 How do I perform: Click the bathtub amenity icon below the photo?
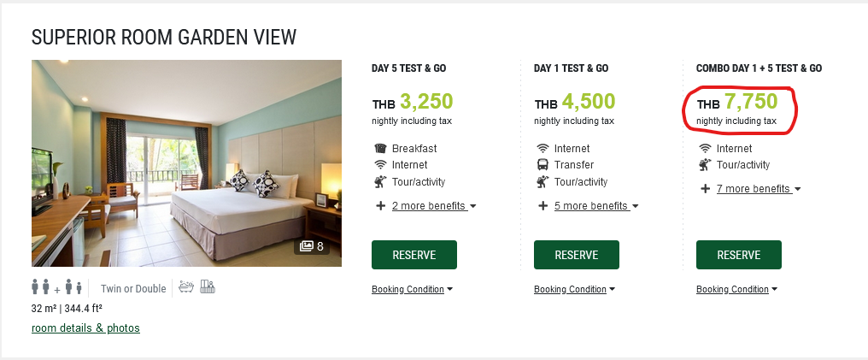click(186, 288)
